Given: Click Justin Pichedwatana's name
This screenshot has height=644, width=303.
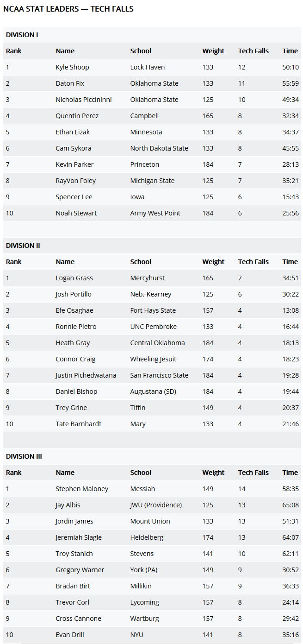Looking at the screenshot, I should (x=86, y=375).
